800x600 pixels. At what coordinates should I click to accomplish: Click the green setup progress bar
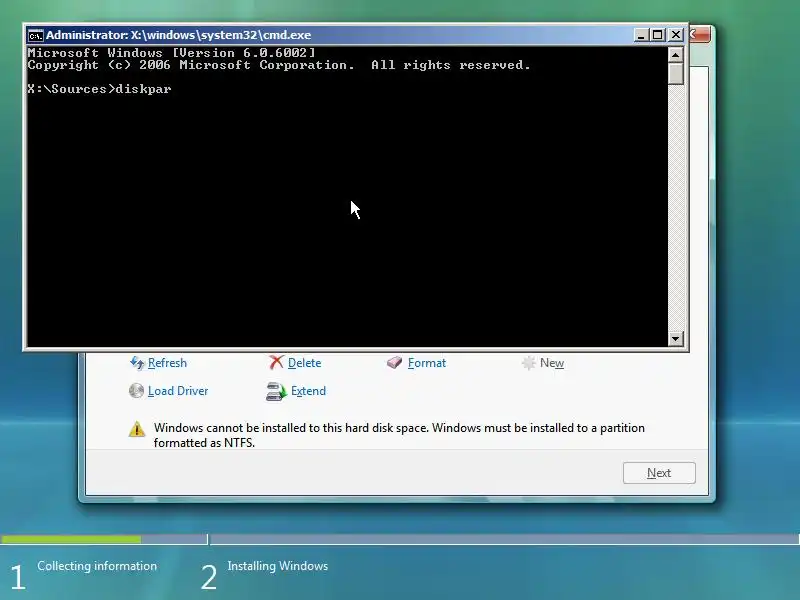tap(71, 539)
